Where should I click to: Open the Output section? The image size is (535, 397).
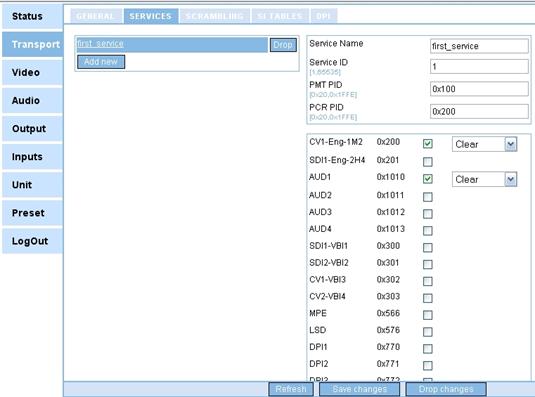pos(32,129)
